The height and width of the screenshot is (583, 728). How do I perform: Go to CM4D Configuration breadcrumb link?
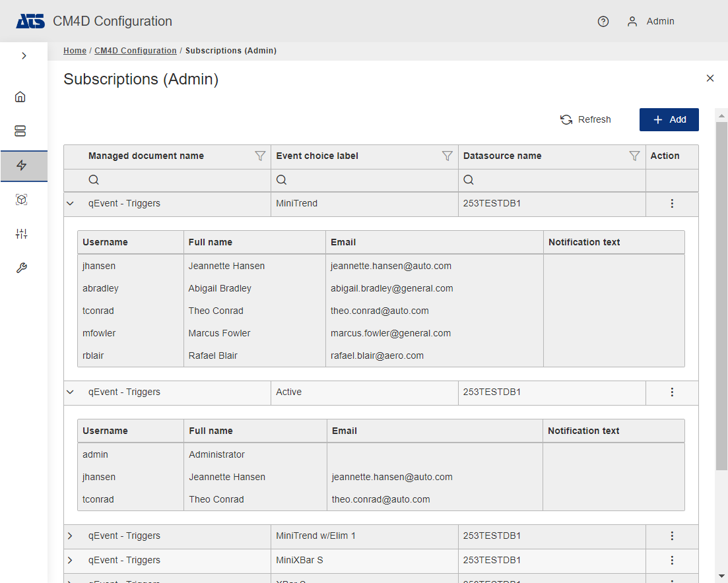pyautogui.click(x=135, y=51)
